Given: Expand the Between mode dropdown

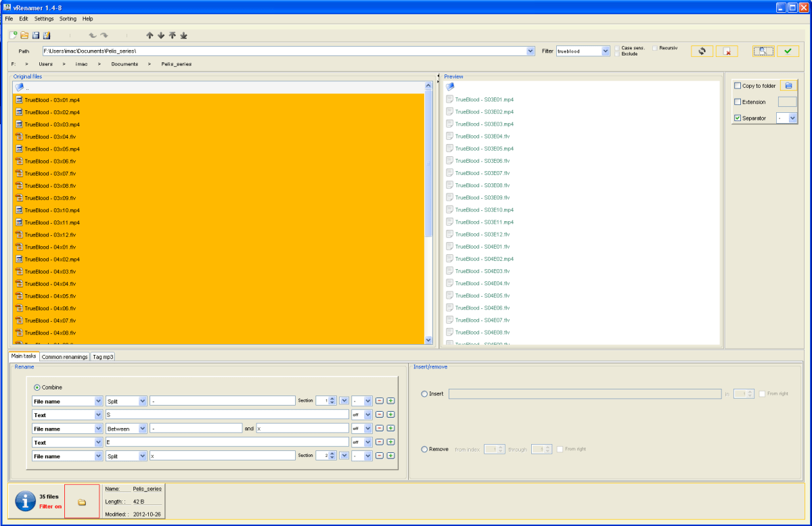Looking at the screenshot, I should (x=142, y=429).
